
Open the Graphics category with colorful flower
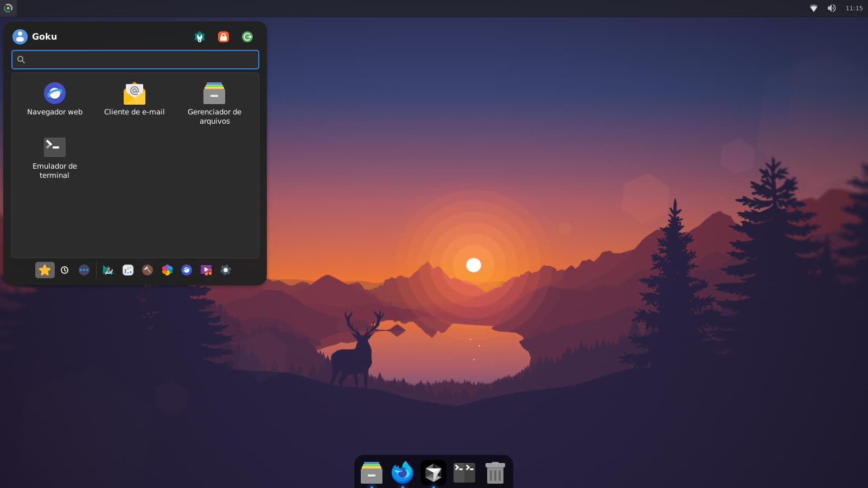coord(167,270)
